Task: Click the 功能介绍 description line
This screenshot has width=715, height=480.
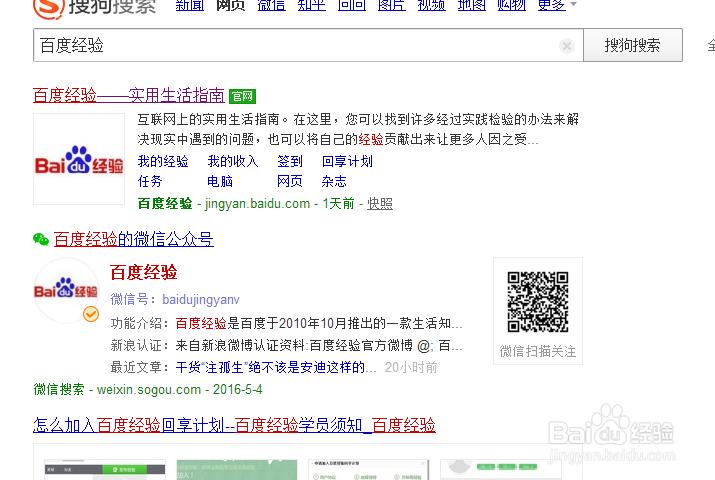Action: (286, 324)
